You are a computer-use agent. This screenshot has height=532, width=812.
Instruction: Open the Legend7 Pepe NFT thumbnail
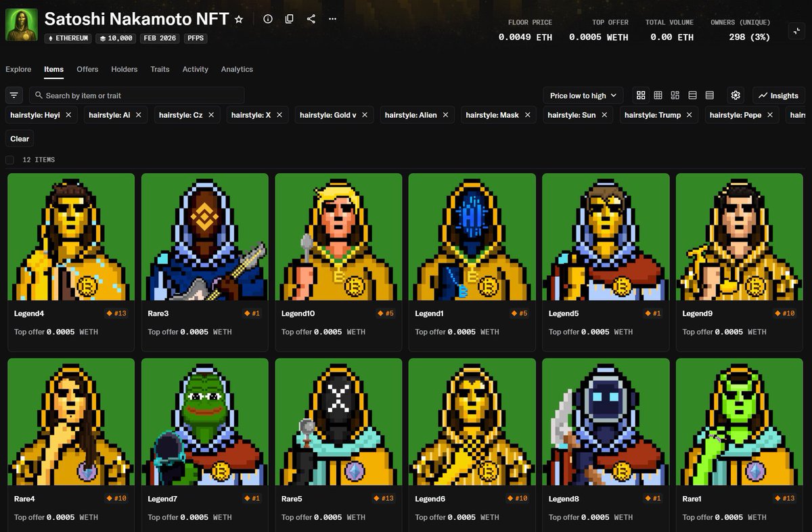tap(204, 422)
